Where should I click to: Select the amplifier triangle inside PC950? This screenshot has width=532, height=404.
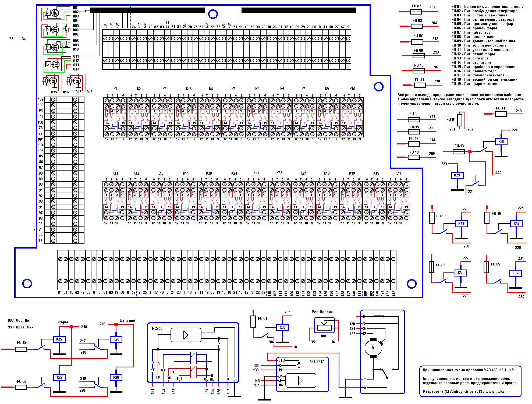(x=186, y=335)
